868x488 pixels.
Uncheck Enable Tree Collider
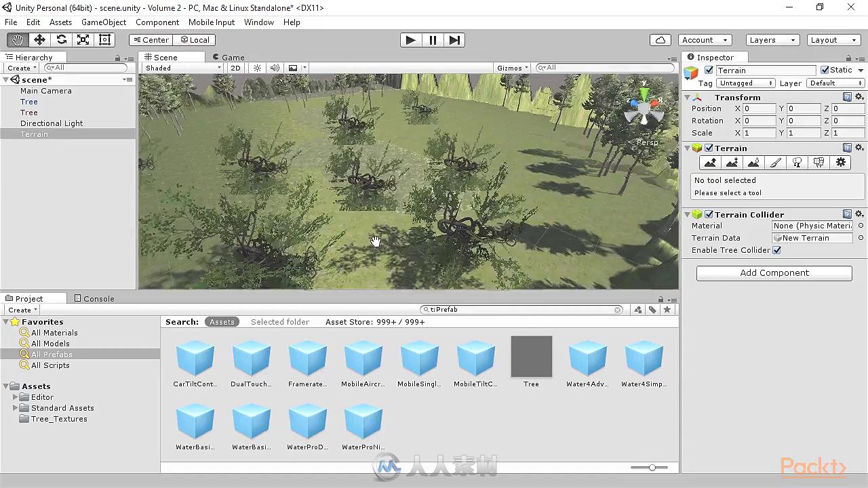coord(777,250)
